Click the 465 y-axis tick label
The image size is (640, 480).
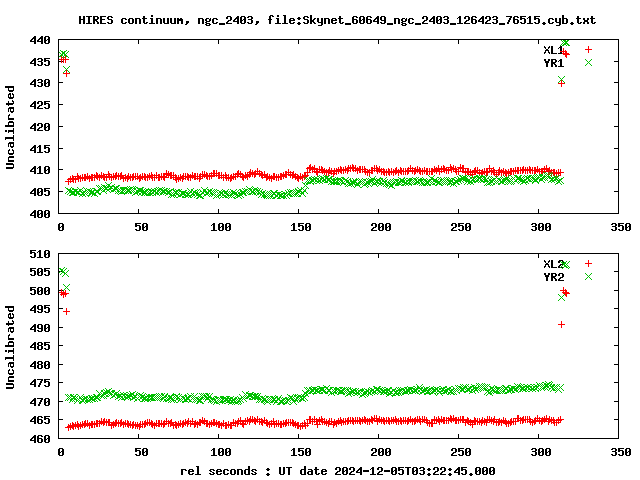[40, 420]
